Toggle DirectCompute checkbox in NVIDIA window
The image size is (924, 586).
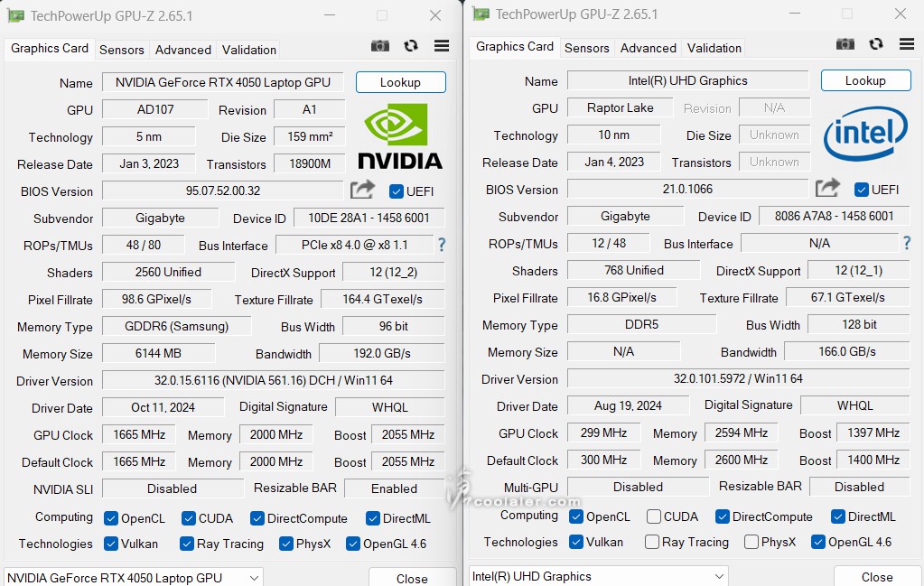pos(257,518)
